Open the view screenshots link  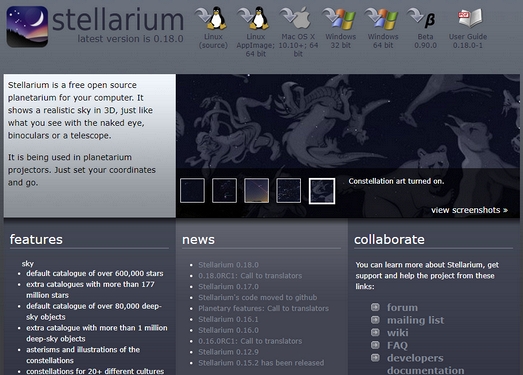coord(469,210)
